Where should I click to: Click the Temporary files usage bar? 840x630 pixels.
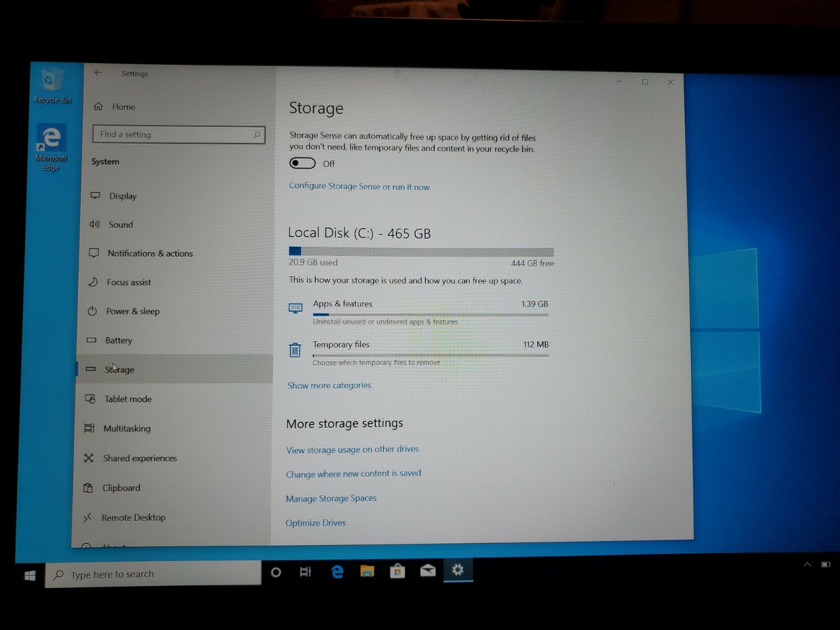pos(430,355)
